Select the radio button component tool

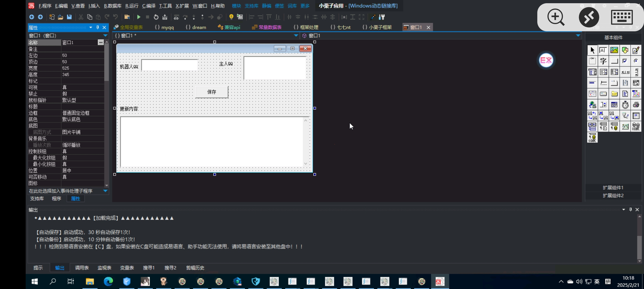tap(636, 61)
